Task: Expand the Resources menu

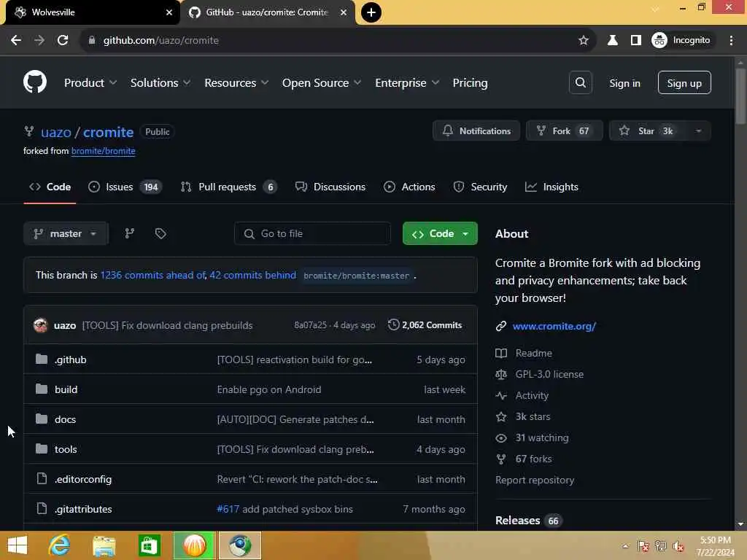Action: point(236,83)
